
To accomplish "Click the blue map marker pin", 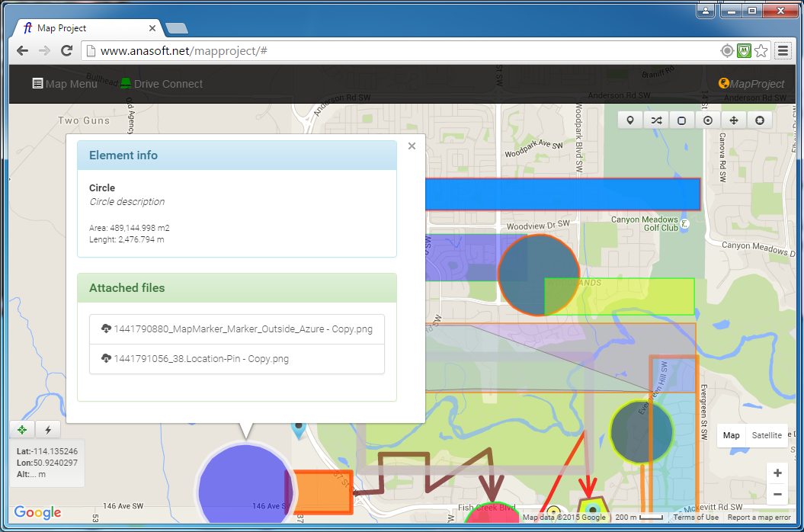I will 299,430.
